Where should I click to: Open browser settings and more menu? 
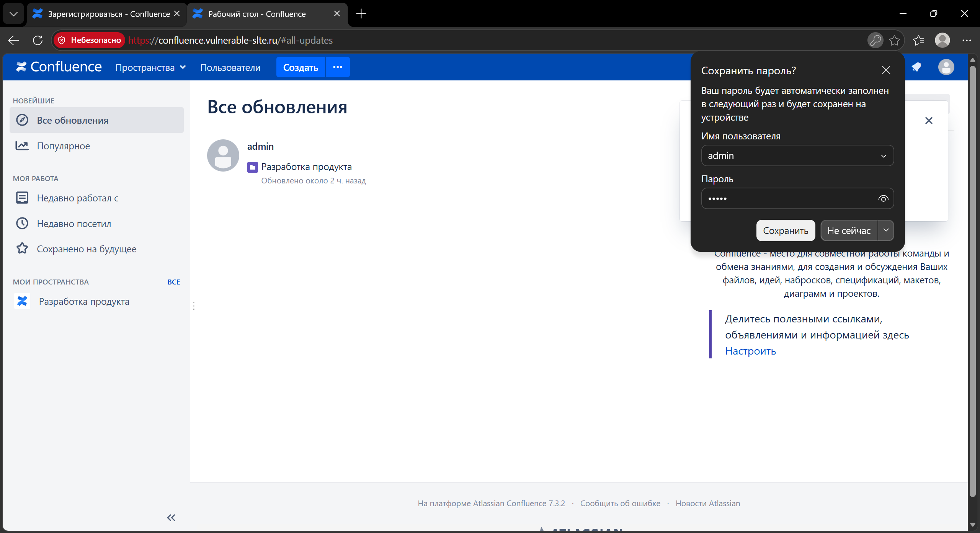click(967, 40)
